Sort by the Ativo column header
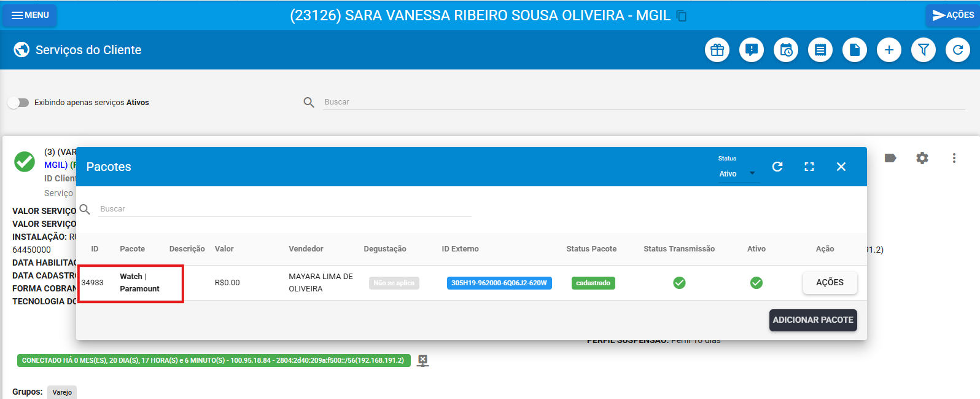 click(756, 249)
